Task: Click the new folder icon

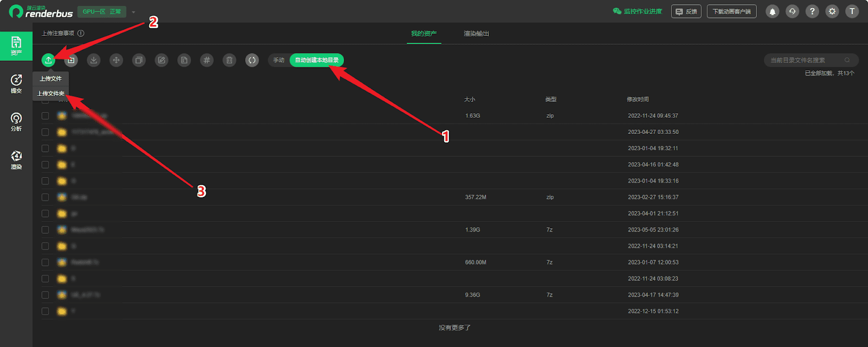Action: tap(71, 60)
